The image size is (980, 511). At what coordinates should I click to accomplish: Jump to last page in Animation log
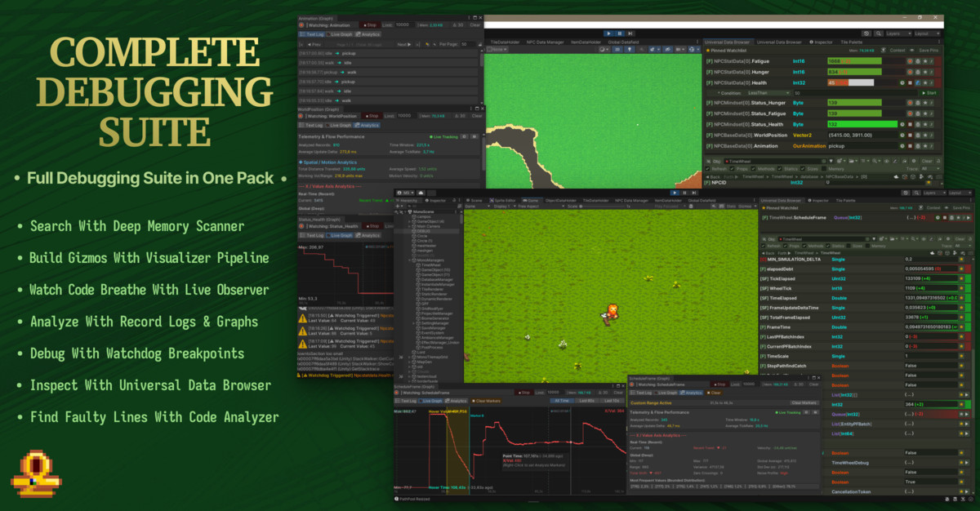(x=417, y=44)
